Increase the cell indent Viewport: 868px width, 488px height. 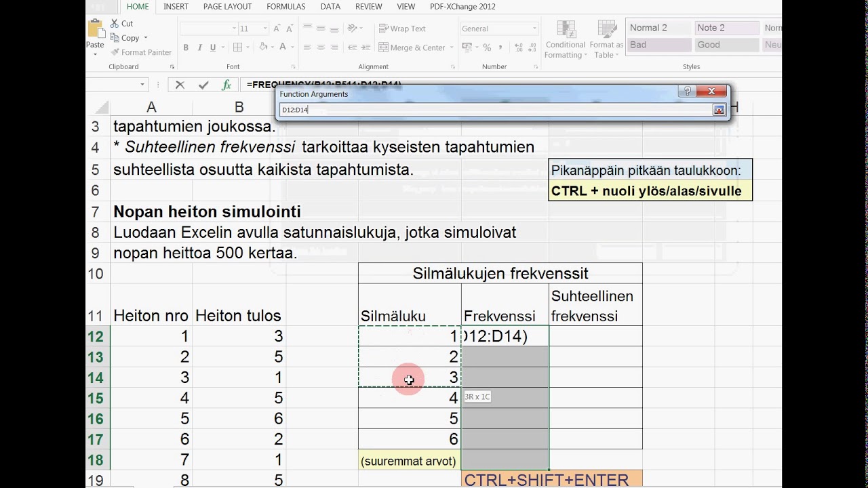365,47
